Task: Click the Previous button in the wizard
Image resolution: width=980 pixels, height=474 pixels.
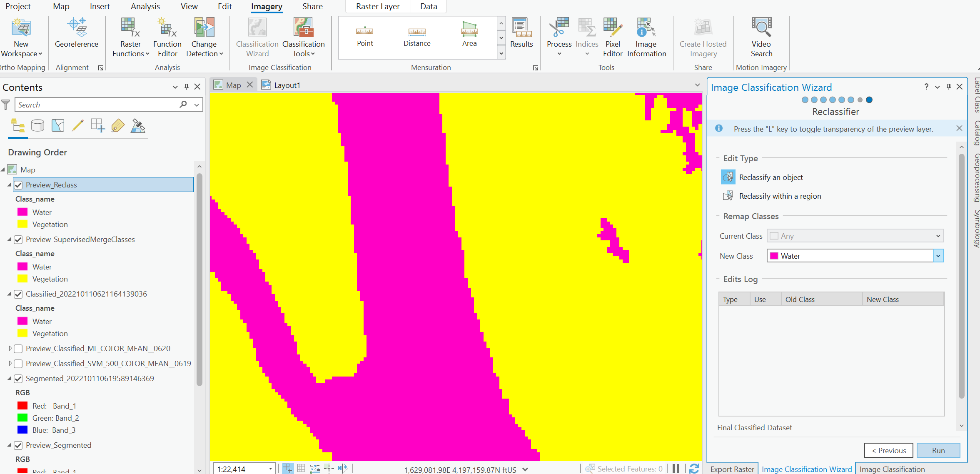Action: point(888,450)
